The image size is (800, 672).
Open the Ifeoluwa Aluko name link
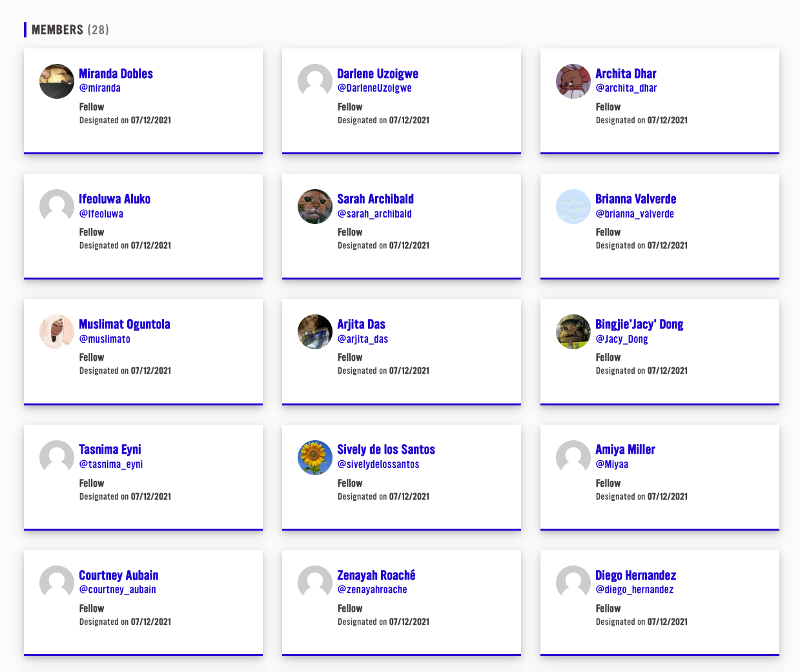pyautogui.click(x=114, y=199)
